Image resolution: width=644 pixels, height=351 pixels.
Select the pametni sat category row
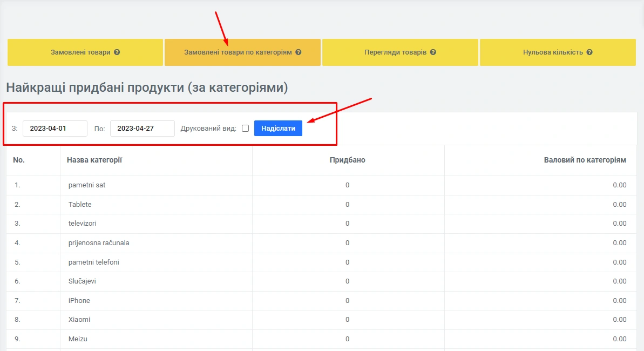pos(87,185)
